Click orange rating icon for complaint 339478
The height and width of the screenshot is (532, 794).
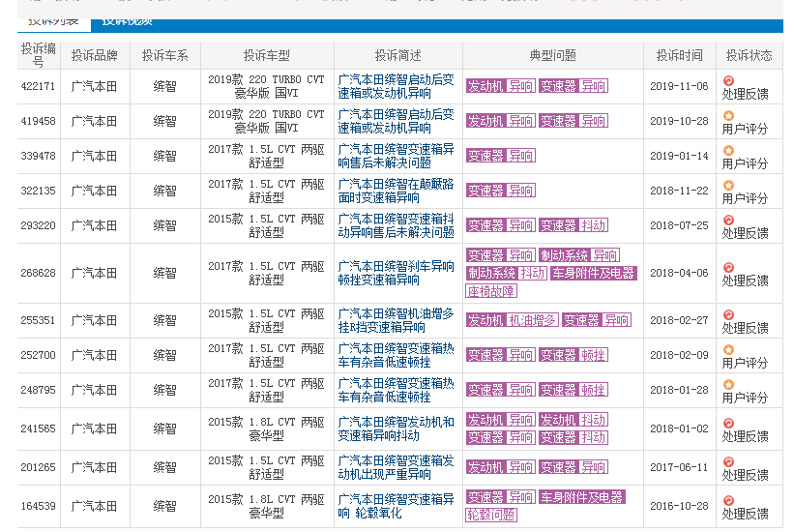click(x=728, y=151)
